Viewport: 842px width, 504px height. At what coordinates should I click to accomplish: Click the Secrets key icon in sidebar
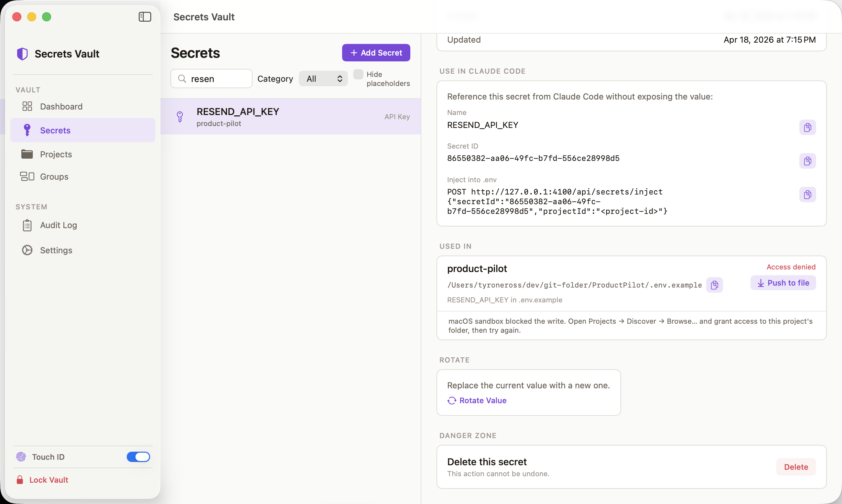(27, 130)
